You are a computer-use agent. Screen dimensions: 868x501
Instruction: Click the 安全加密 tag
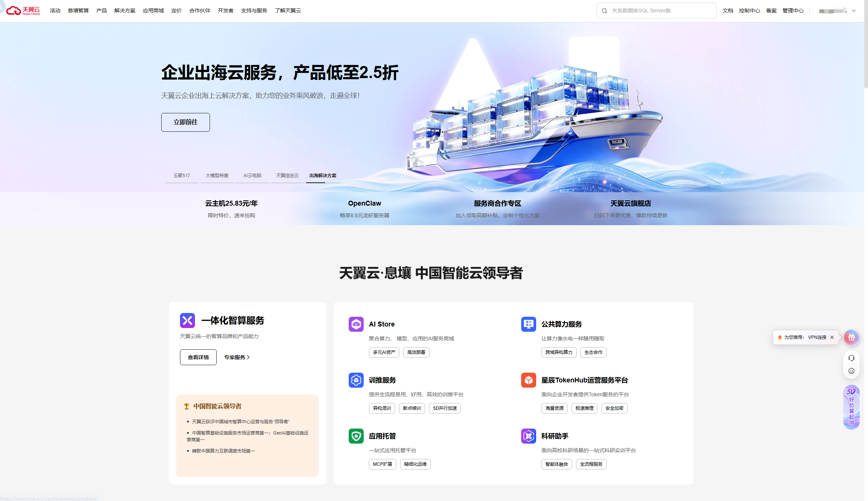pos(615,408)
